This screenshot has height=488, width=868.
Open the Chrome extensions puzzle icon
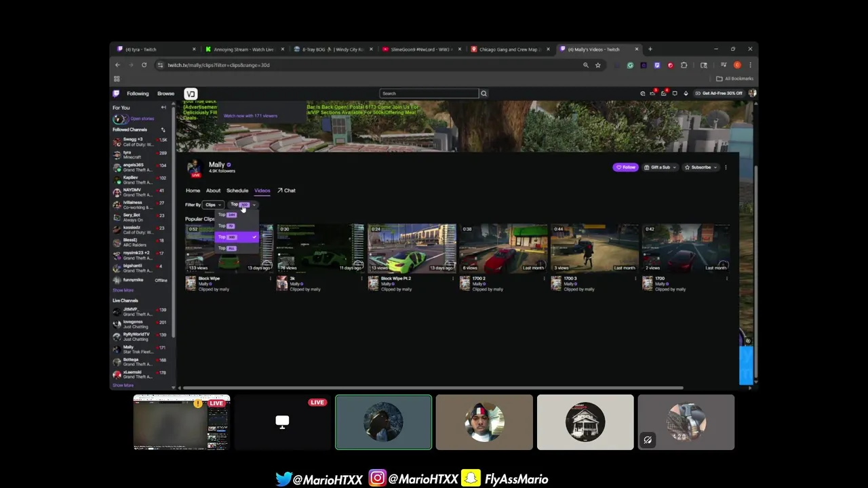point(684,65)
